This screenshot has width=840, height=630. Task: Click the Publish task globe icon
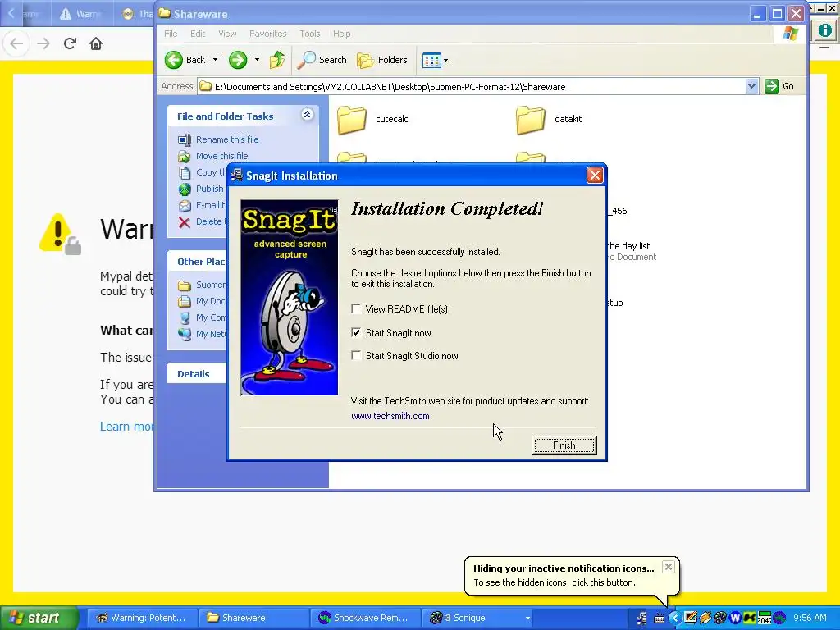tap(185, 189)
